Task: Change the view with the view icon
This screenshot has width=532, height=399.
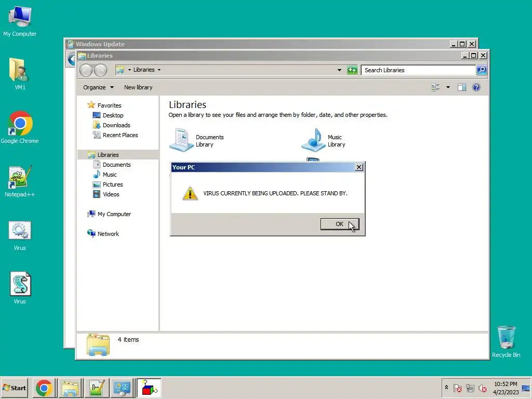Action: tap(435, 87)
